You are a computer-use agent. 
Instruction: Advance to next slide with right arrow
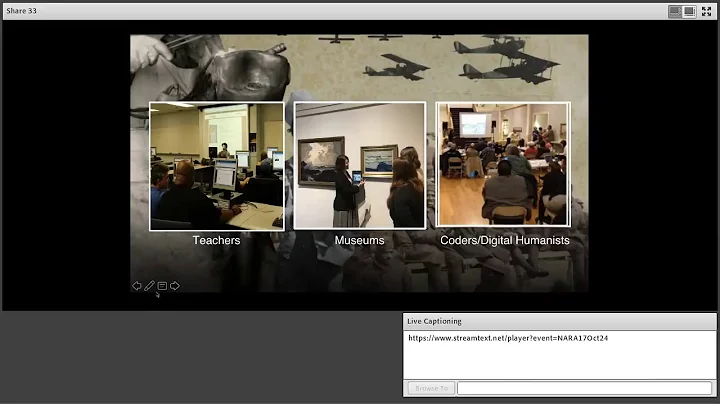(x=175, y=286)
